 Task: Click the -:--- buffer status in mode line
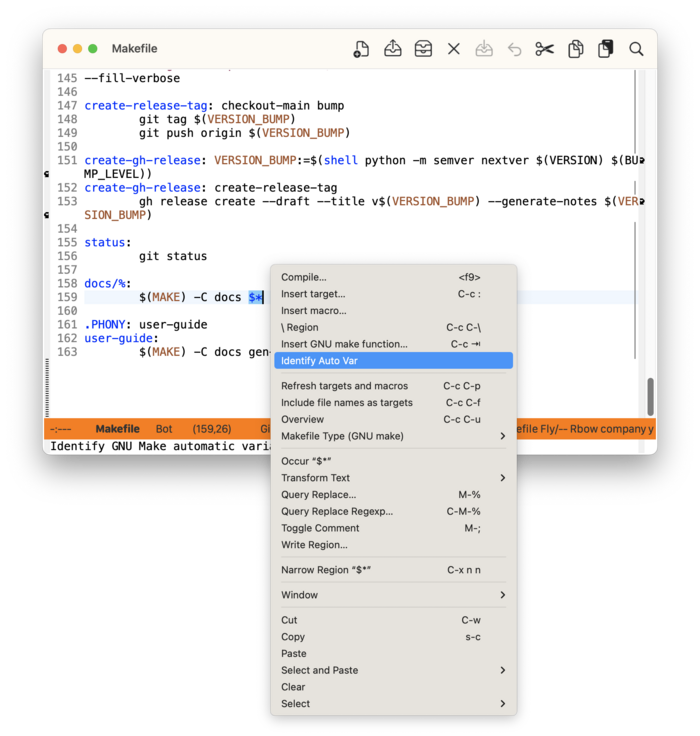tap(61, 429)
